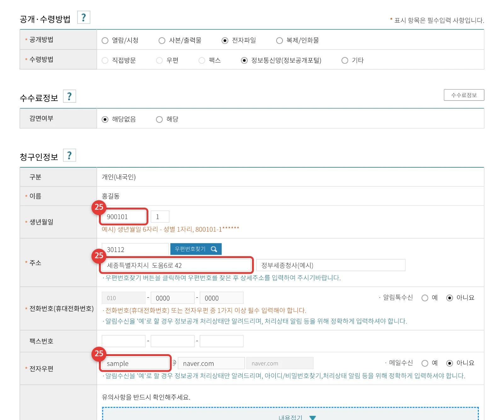Image resolution: width=504 pixels, height=420 pixels.
Task: Set 메일수신 to 아니요
Action: (x=450, y=363)
